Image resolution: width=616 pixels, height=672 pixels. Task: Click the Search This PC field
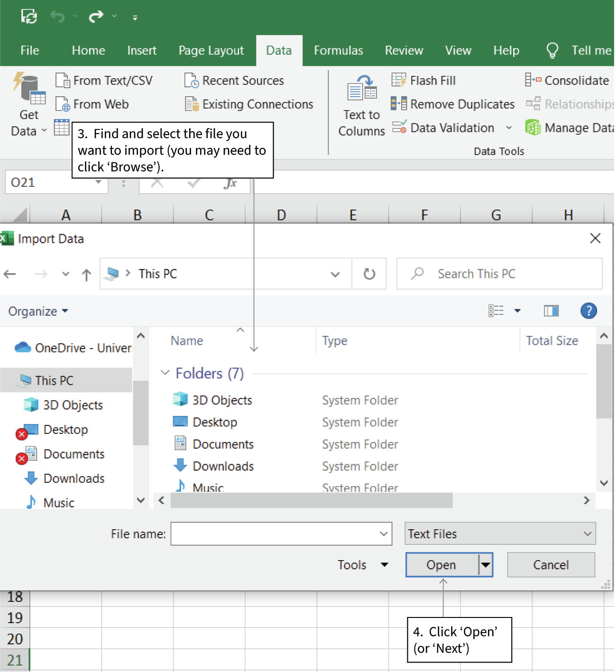coord(499,274)
